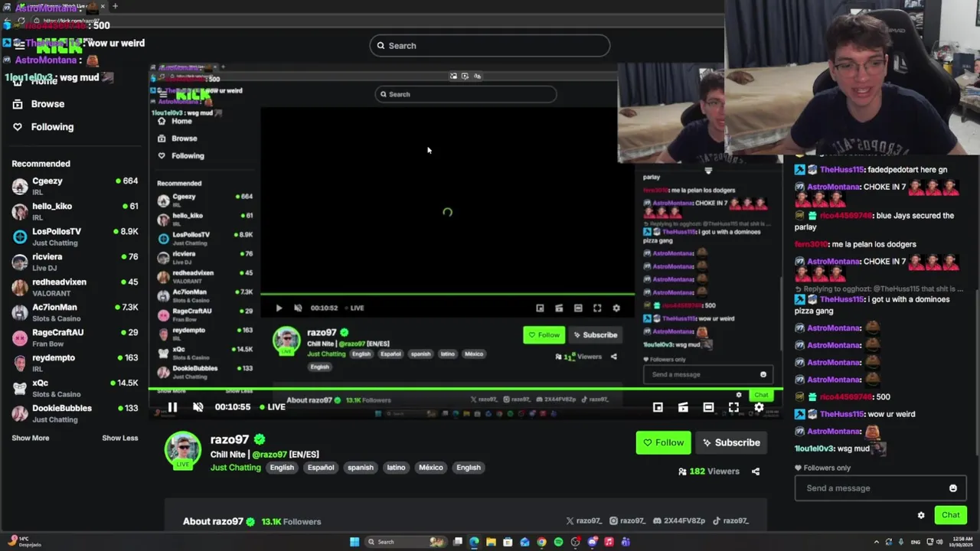Open Discord invite 2X44FV8Zp link
Viewport: 980px width, 551px height.
[x=678, y=521]
